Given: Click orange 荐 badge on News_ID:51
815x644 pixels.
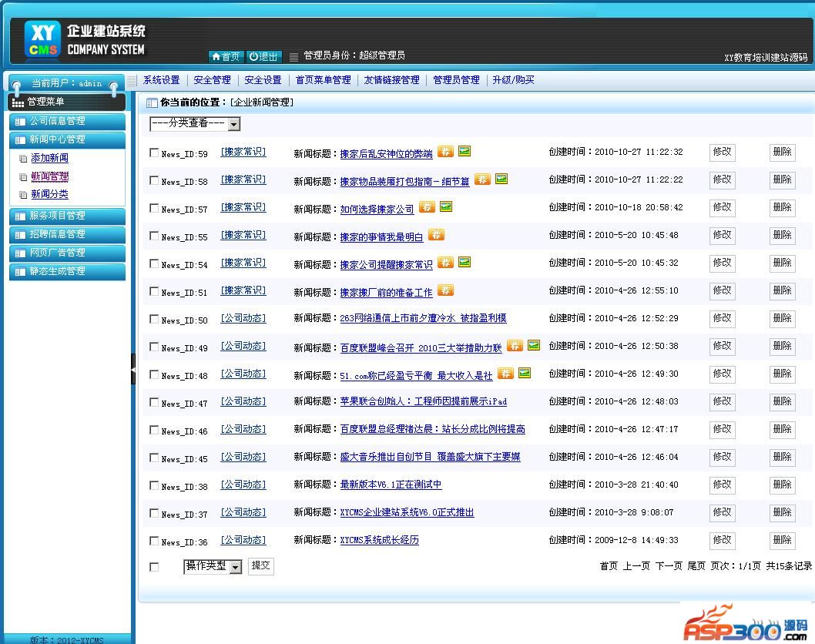Looking at the screenshot, I should coord(445,290).
